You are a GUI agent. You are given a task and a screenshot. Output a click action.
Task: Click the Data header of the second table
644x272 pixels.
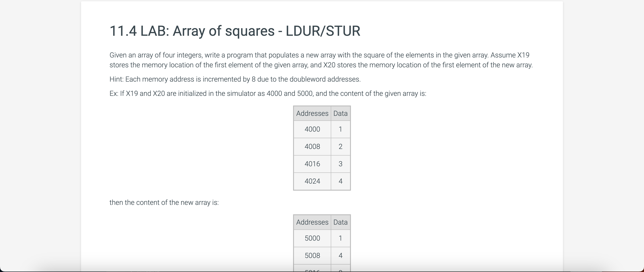[x=340, y=222]
